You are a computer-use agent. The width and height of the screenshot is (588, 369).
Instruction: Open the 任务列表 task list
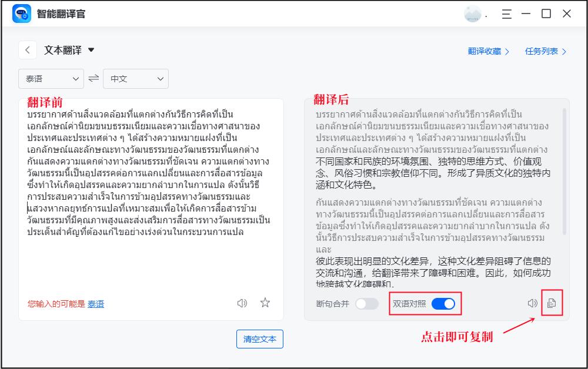[542, 51]
